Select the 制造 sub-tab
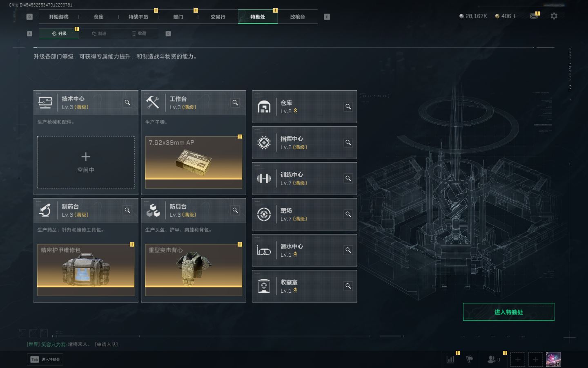 (x=99, y=34)
